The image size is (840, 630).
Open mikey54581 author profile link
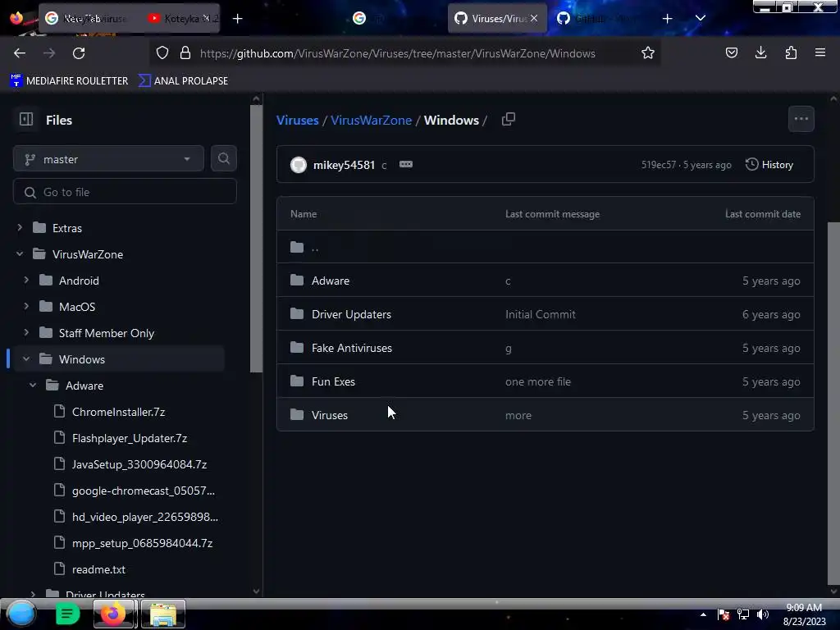click(344, 165)
